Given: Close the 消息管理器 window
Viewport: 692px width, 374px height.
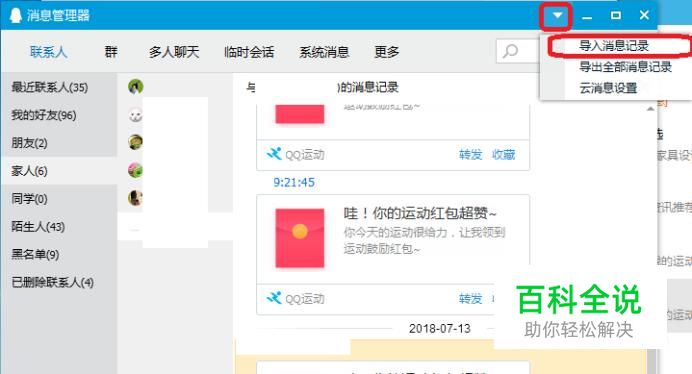Looking at the screenshot, I should [x=644, y=15].
